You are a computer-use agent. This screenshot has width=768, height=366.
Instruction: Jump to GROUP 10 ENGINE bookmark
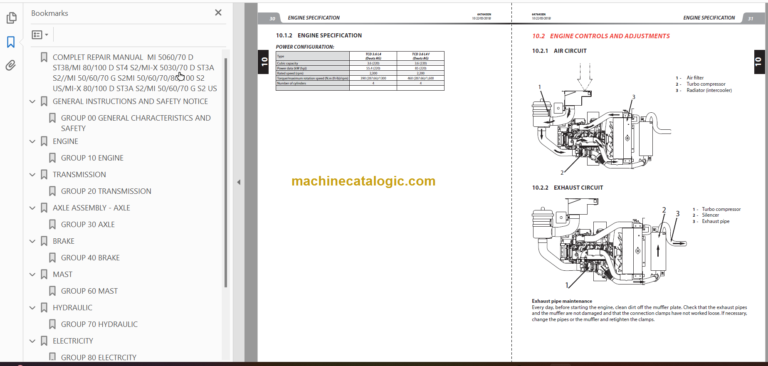[92, 158]
